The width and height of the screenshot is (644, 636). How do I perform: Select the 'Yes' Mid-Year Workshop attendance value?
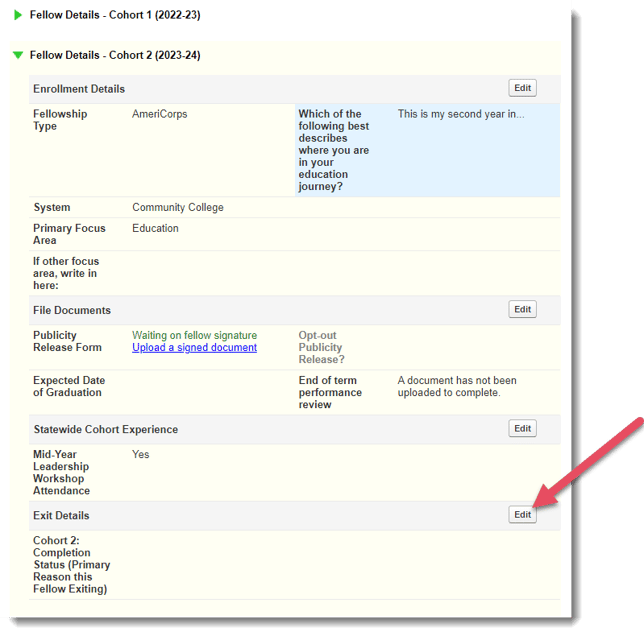click(x=140, y=454)
